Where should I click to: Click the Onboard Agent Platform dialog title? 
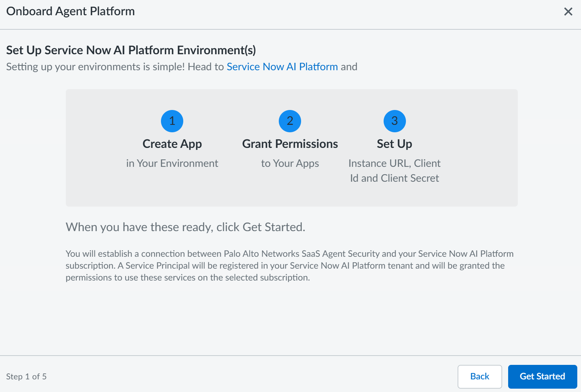71,12
